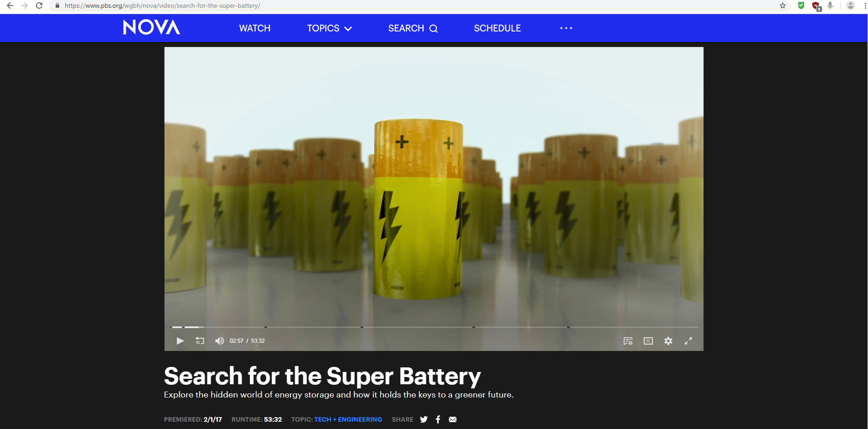Reload the browser page
Image resolution: width=868 pixels, height=429 pixels.
click(x=39, y=5)
